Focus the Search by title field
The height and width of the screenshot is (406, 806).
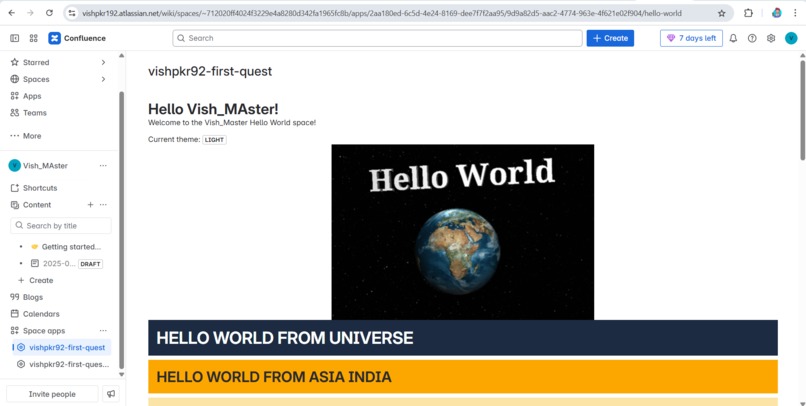point(61,226)
